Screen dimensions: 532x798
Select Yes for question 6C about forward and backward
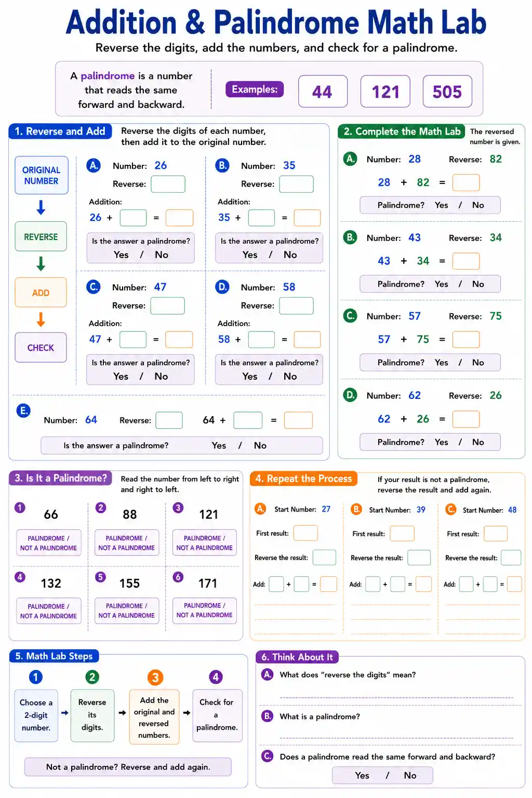(x=362, y=775)
